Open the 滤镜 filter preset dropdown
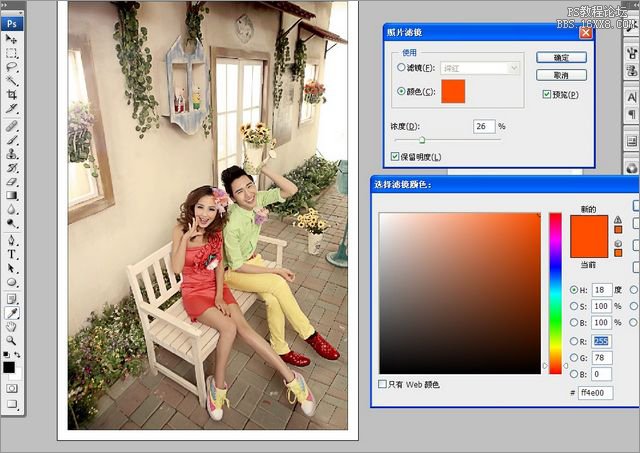Screen dimensions: 640x453 point(480,68)
